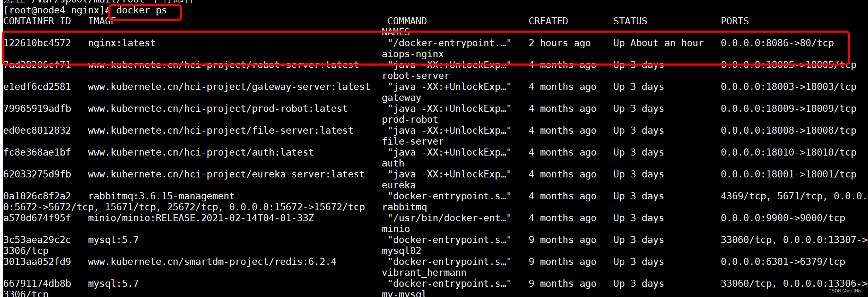
Task: Select container ID 3c53aea29c2c
Action: pyautogui.click(x=37, y=240)
